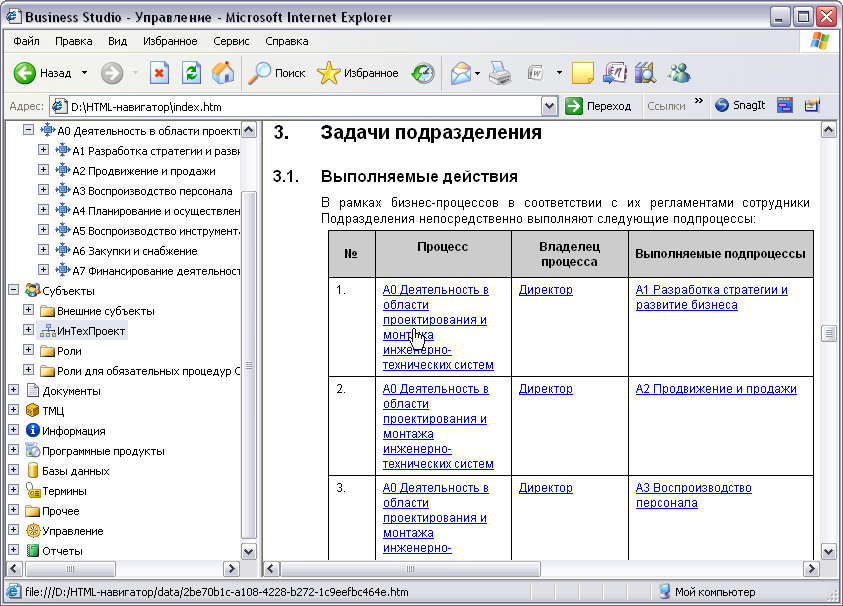Viewport: 843px width, 606px height.
Task: Open the A2 Продвижение и продажи link
Action: [716, 389]
